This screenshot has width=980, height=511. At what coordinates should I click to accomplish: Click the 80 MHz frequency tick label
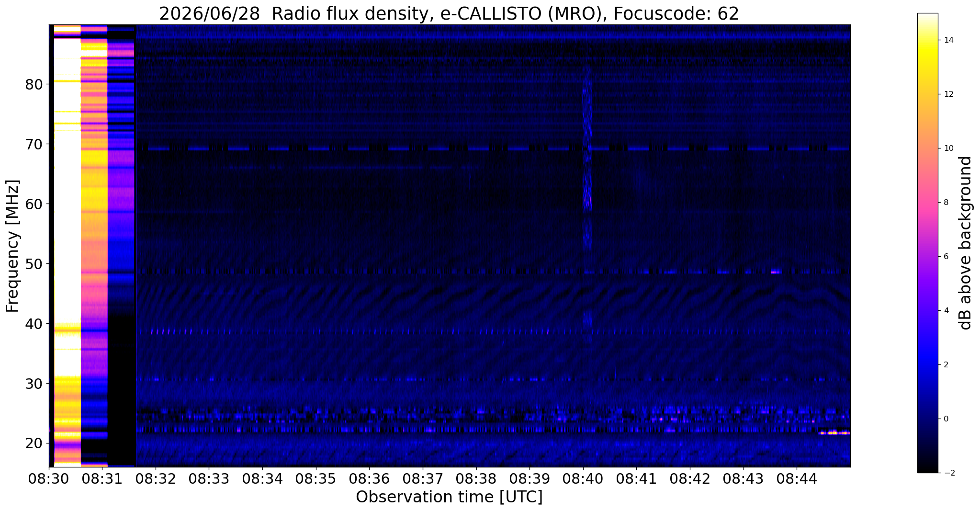(34, 85)
